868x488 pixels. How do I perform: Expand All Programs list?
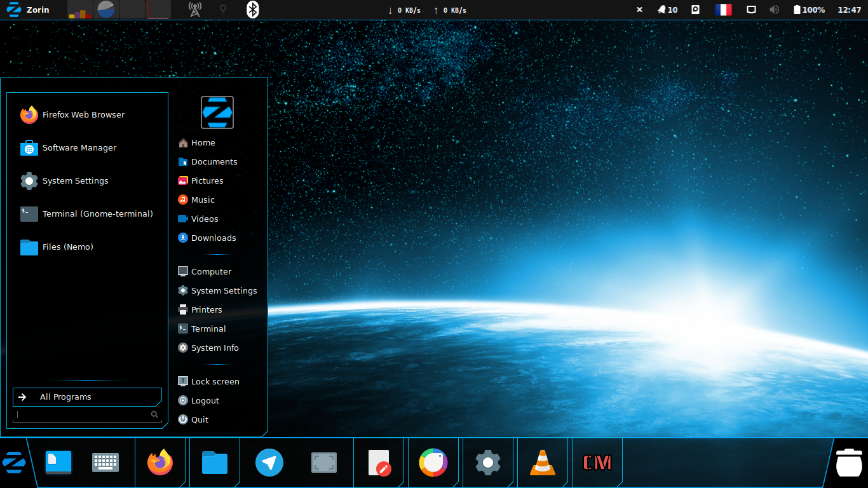[x=87, y=397]
